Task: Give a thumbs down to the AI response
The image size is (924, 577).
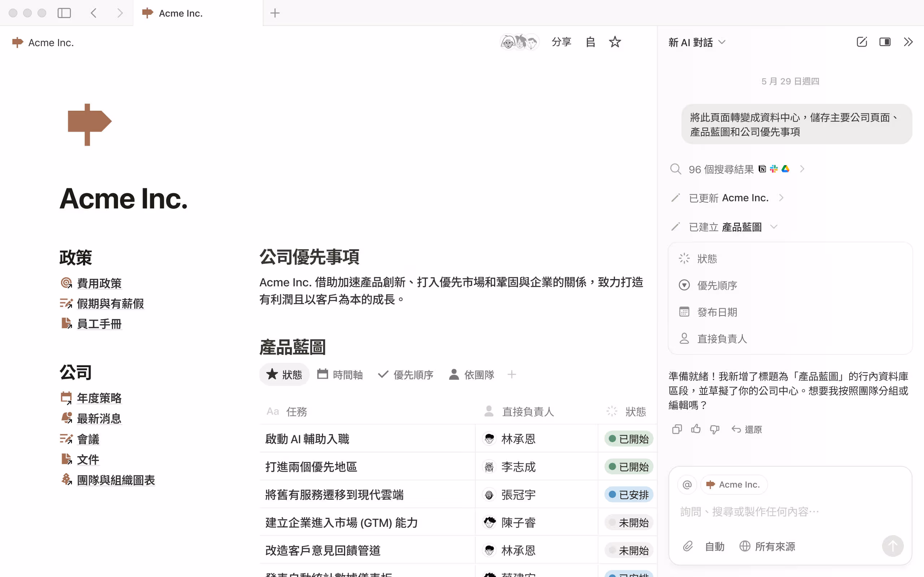Action: 714,429
